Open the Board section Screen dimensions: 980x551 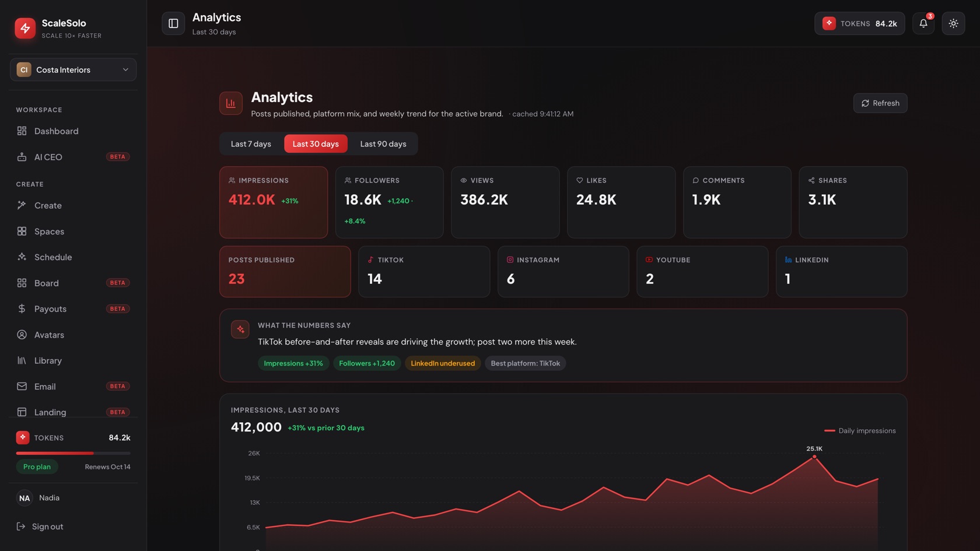click(x=73, y=283)
